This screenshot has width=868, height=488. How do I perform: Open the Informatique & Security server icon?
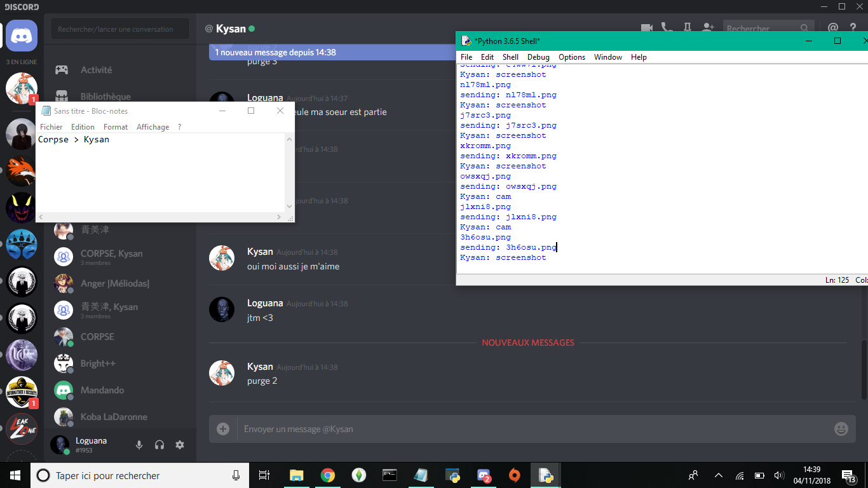coord(22,392)
